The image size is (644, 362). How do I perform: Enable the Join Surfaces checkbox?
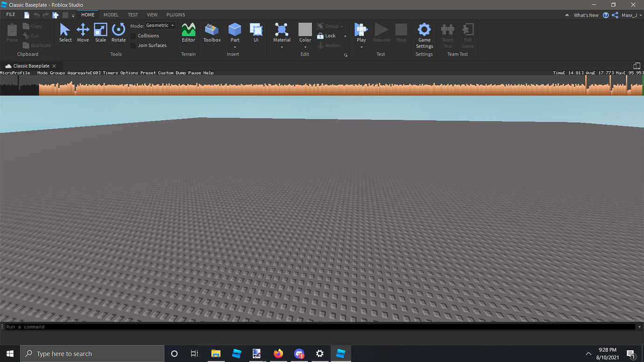133,45
